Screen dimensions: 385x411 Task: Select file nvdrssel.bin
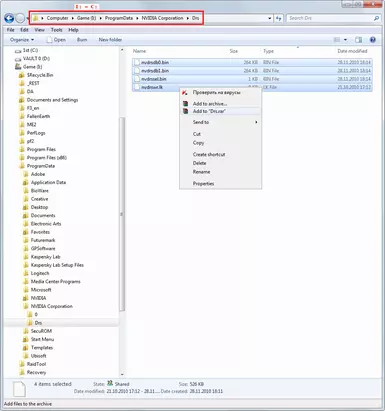(x=252, y=79)
